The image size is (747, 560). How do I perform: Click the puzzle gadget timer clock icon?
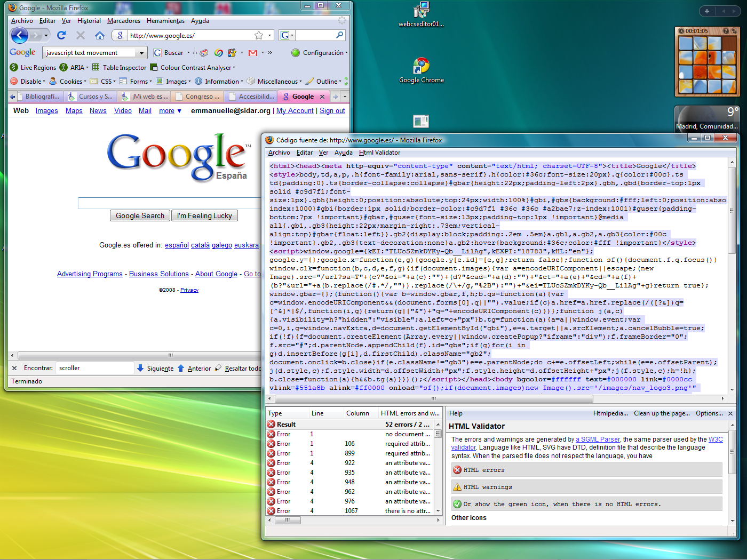[x=681, y=31]
